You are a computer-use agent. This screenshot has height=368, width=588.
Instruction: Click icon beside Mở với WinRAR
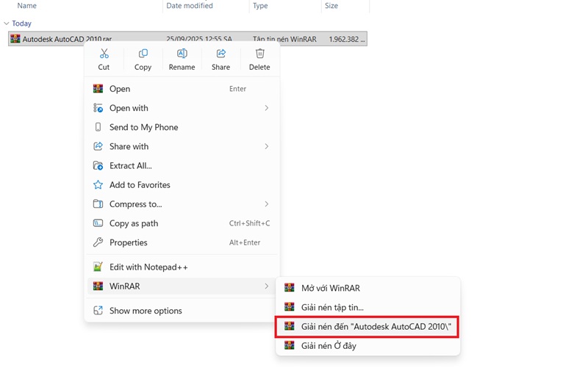(289, 288)
